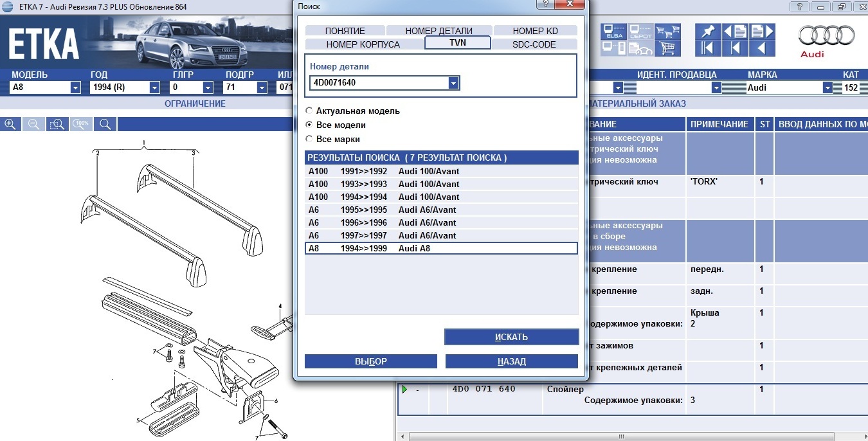The image size is (868, 441).
Task: Click the ВЫБОР button
Action: pos(370,361)
